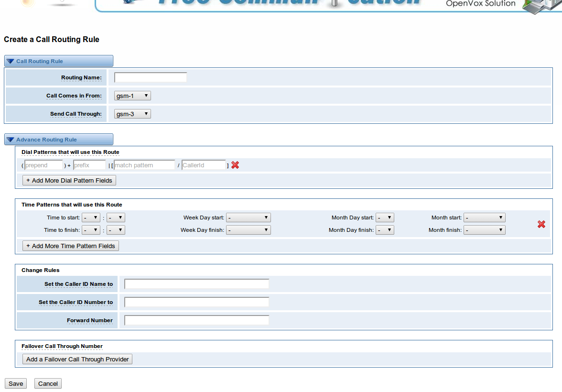562x392 pixels.
Task: Click the Failover Call Through Number heading
Action: click(62, 346)
